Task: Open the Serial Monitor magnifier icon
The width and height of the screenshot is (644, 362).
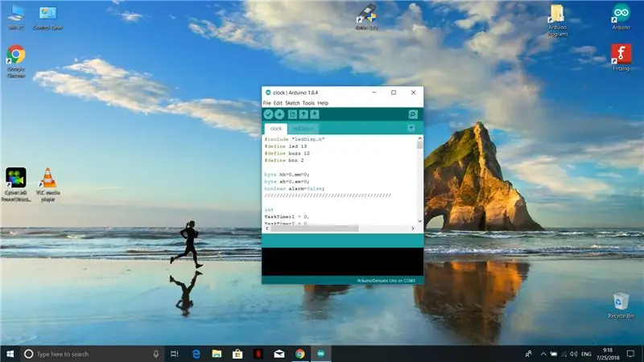Action: pos(413,114)
